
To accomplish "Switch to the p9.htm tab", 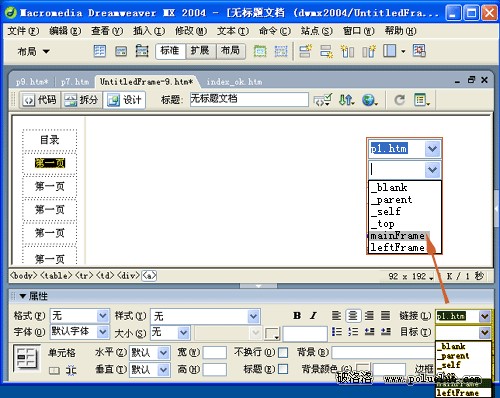I will (32, 82).
